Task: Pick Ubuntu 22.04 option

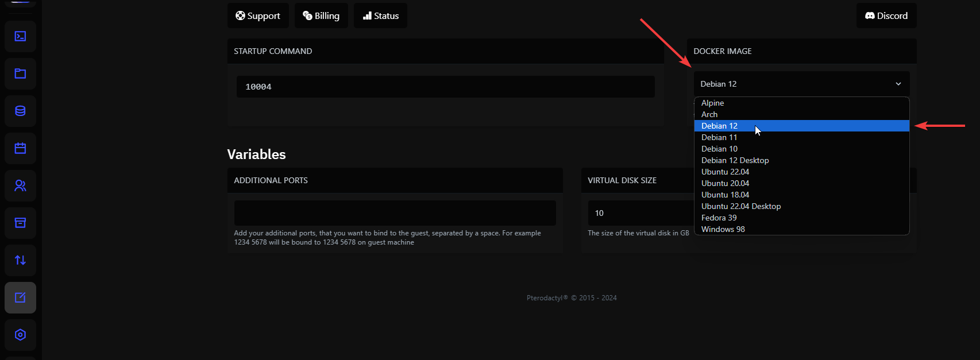Action: click(x=801, y=172)
